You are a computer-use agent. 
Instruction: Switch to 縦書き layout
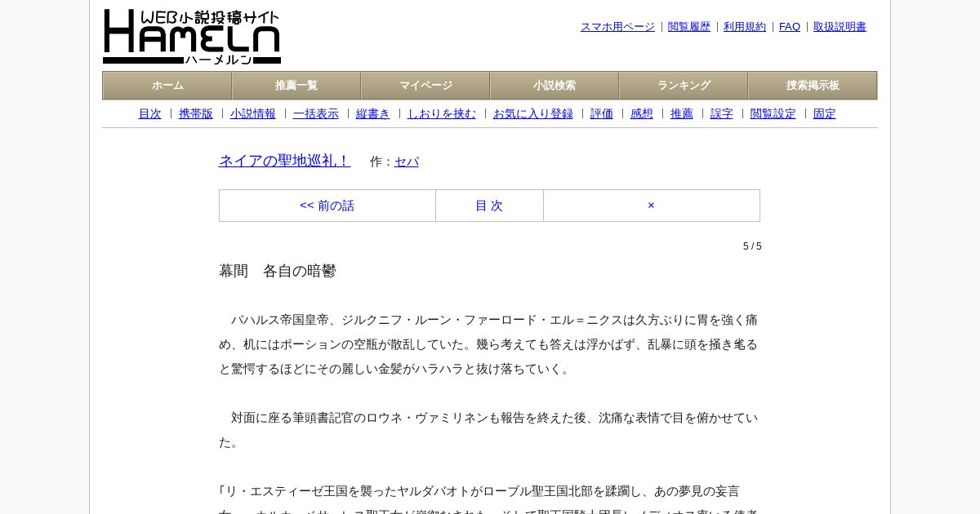pos(373,114)
